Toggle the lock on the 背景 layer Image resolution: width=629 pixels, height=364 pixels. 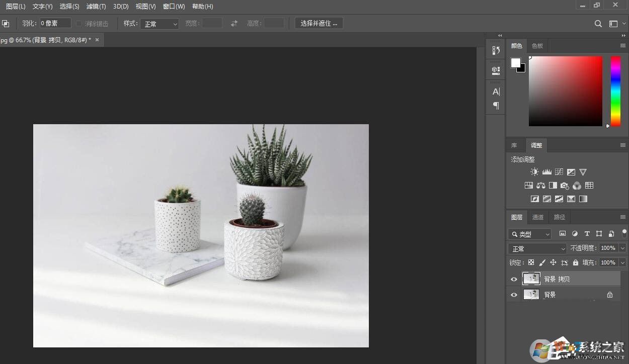click(610, 295)
